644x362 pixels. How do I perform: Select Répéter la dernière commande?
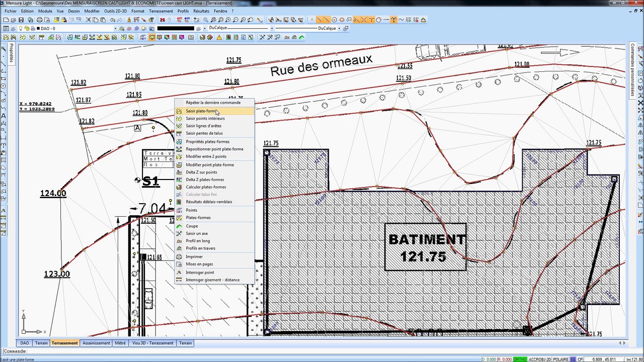click(214, 103)
